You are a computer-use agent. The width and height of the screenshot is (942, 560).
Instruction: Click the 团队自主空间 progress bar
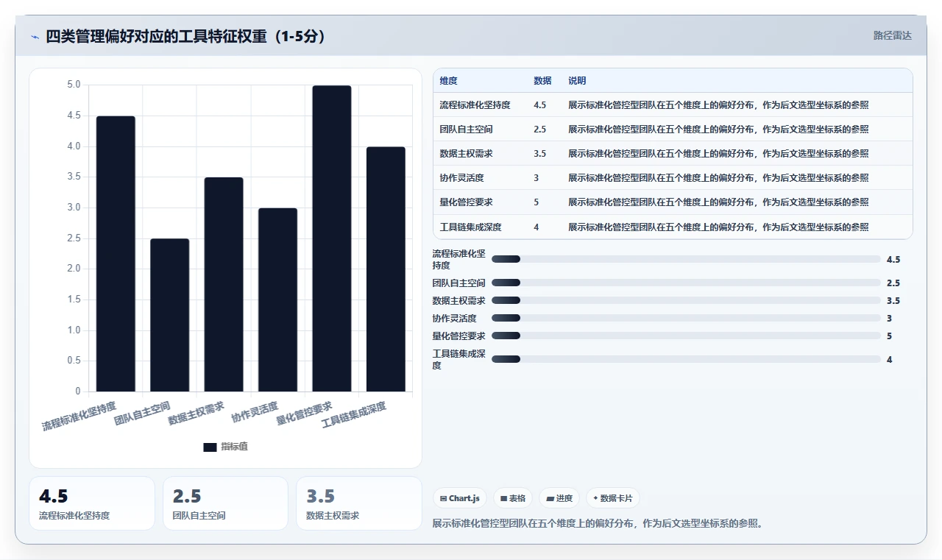686,283
